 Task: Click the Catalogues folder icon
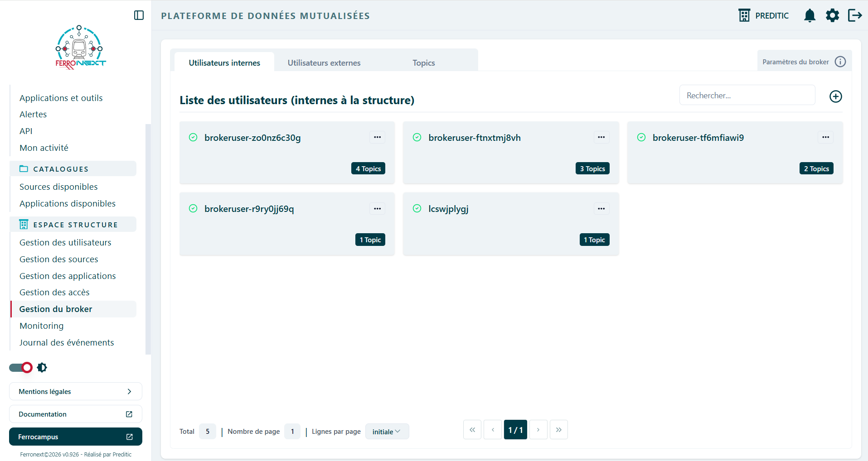point(24,168)
